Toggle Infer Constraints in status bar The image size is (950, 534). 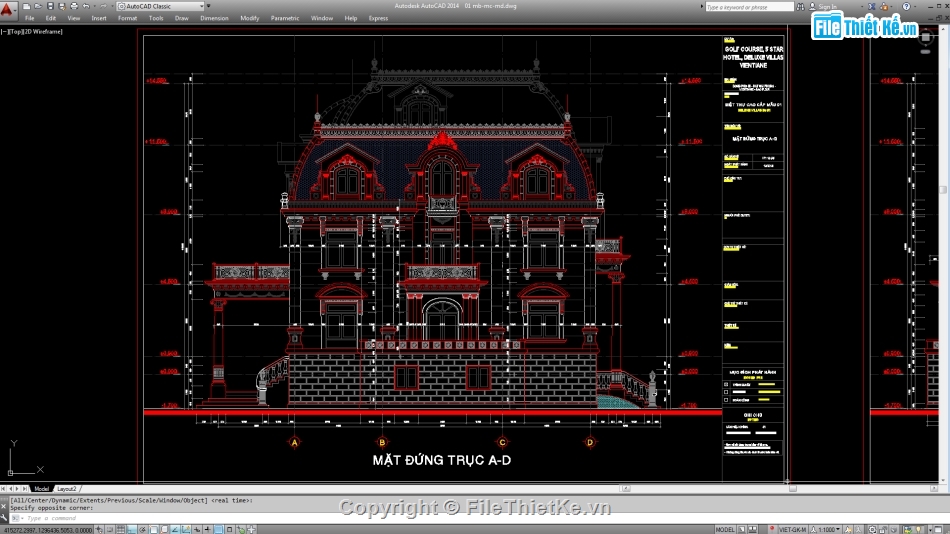click(99, 530)
